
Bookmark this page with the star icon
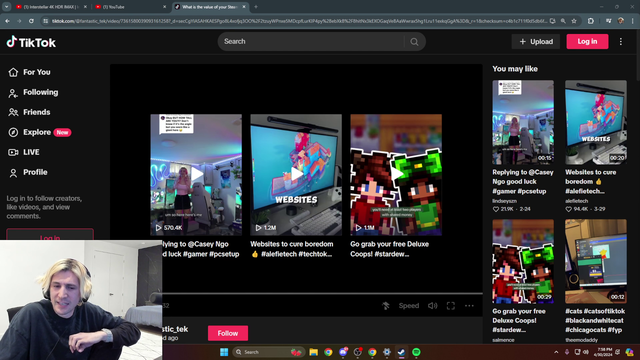tap(574, 21)
